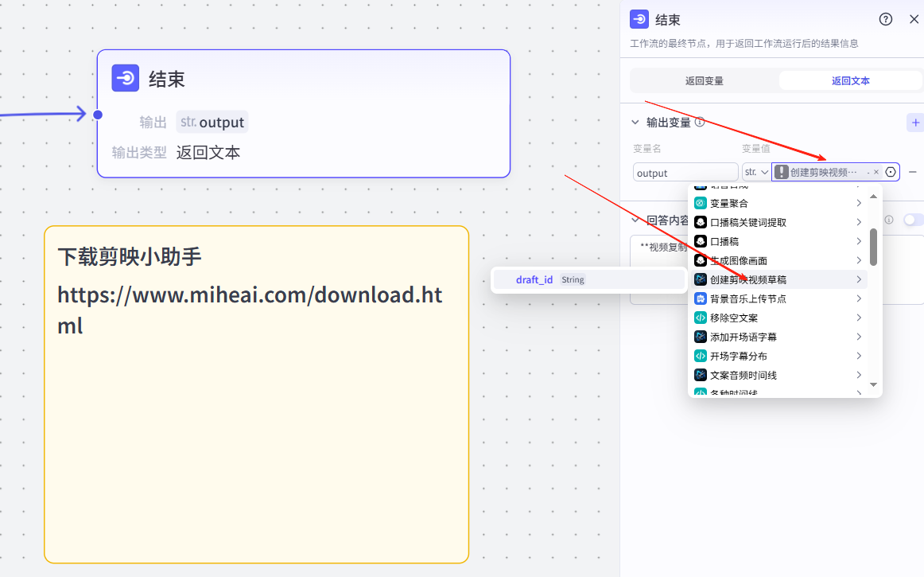Close the 结束 settings panel
Viewport: 924px width, 577px height.
click(x=914, y=20)
